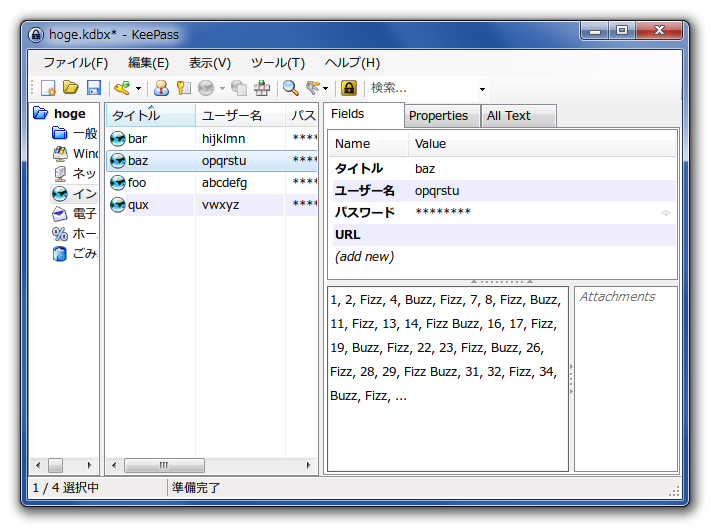The width and height of the screenshot is (710, 527).
Task: Click the entry list scrollbar right arrow
Action: (x=309, y=465)
